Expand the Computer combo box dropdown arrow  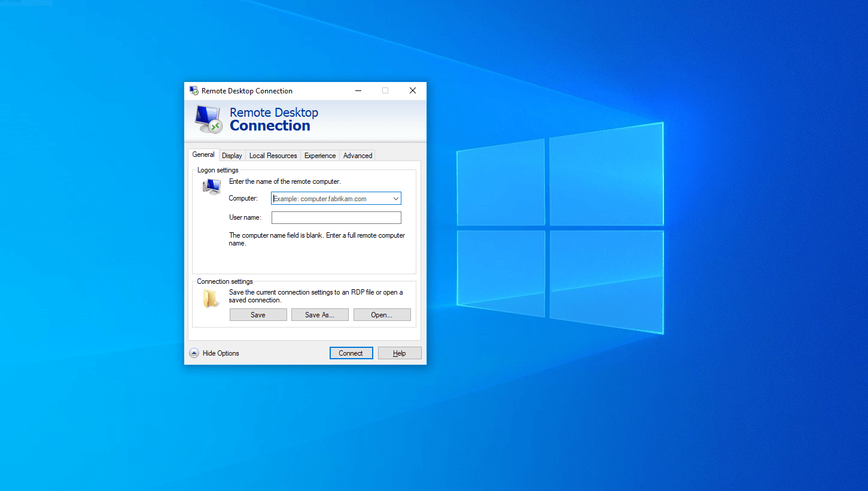coord(395,199)
